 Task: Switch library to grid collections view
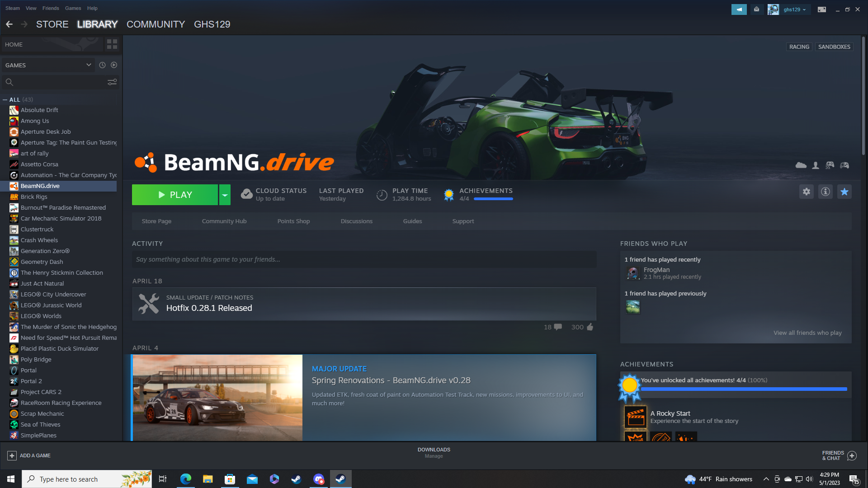[112, 44]
